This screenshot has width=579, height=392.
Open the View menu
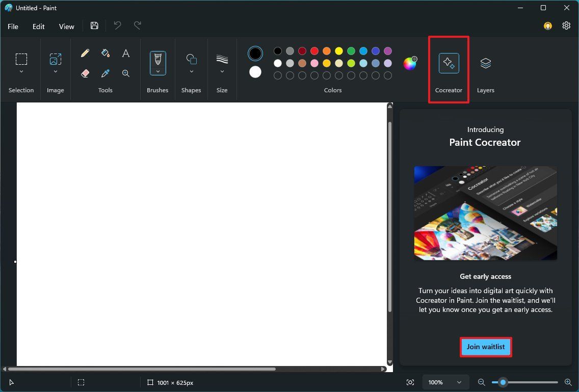(66, 26)
